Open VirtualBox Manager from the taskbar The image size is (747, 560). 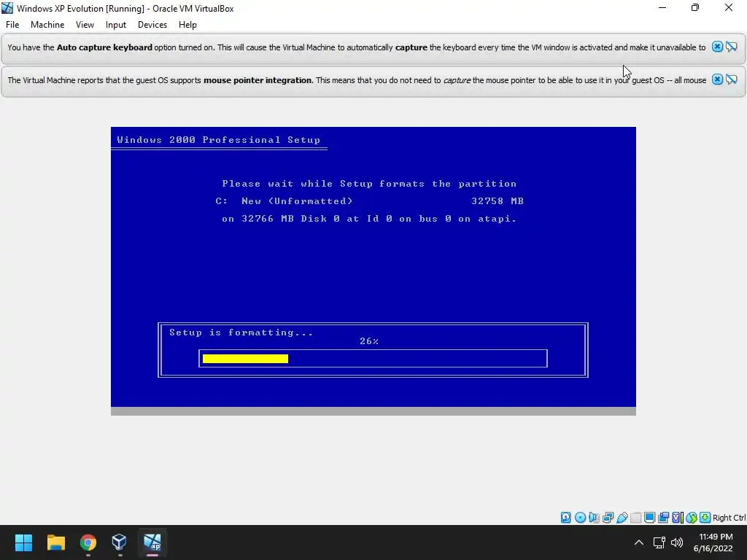pos(119,542)
